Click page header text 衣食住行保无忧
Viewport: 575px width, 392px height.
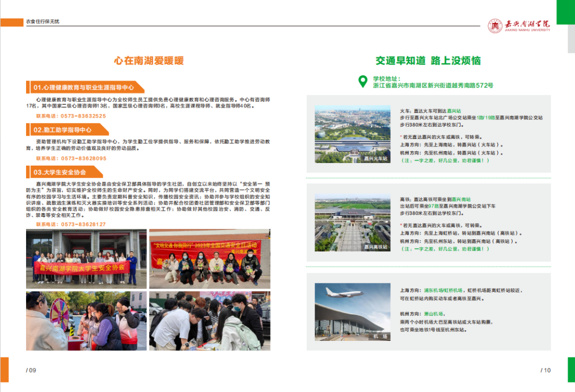point(43,21)
